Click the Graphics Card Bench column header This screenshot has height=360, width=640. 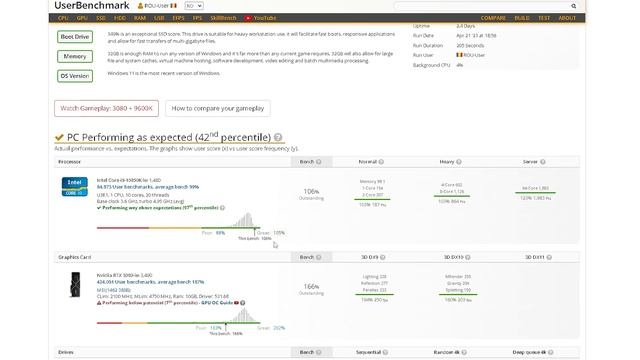(x=311, y=257)
